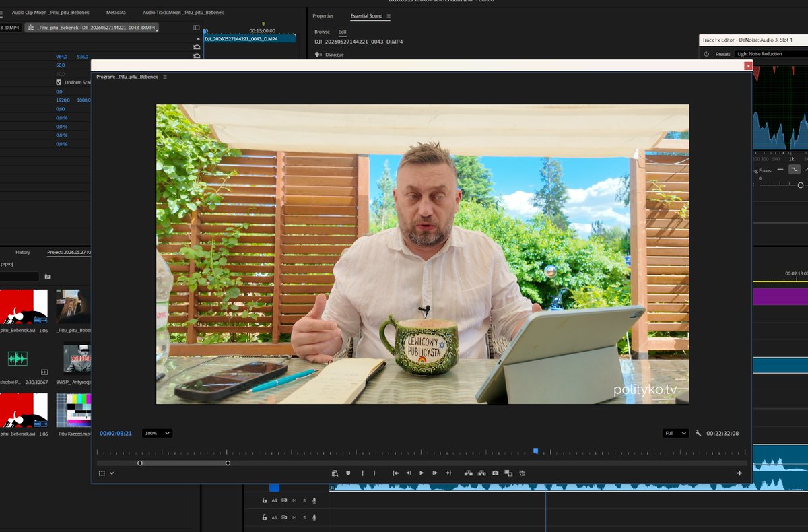
Task: Click Program Monitor playhead marker
Action: click(x=536, y=451)
